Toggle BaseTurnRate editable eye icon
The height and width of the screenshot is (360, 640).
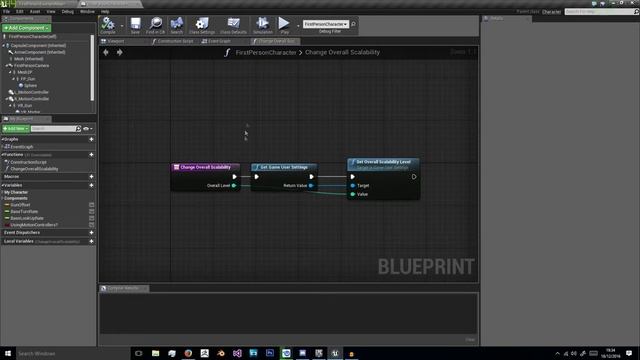tap(91, 211)
